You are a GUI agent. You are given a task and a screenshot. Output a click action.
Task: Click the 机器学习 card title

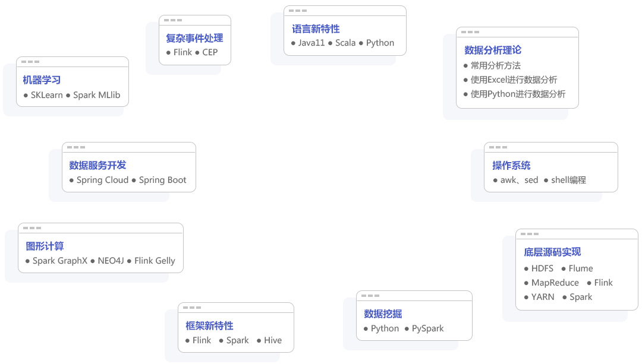(x=42, y=80)
